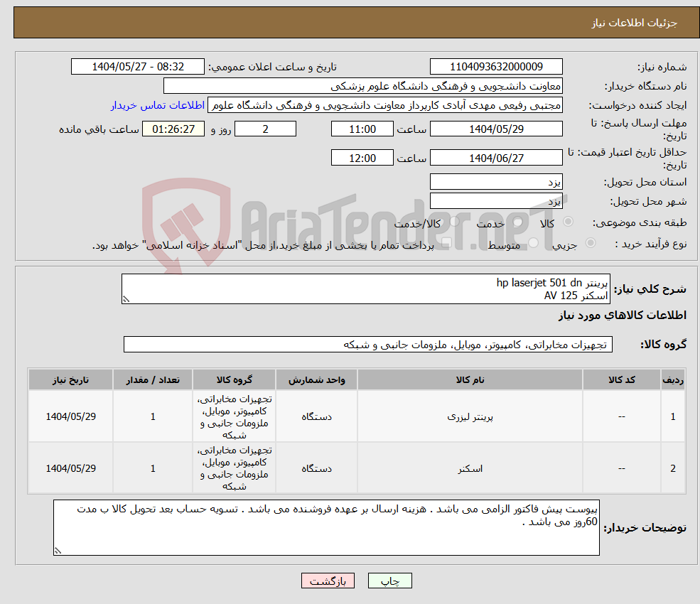Click quantity 1 in the scanner row
The height and width of the screenshot is (604, 700).
tap(153, 468)
